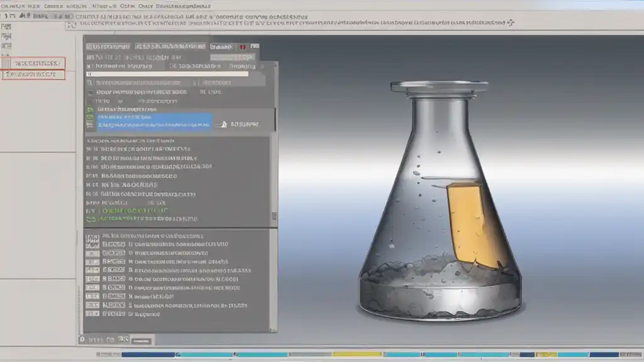The width and height of the screenshot is (644, 362).
Task: Click the resize grip at bottom list's corner
Action: 273,329
